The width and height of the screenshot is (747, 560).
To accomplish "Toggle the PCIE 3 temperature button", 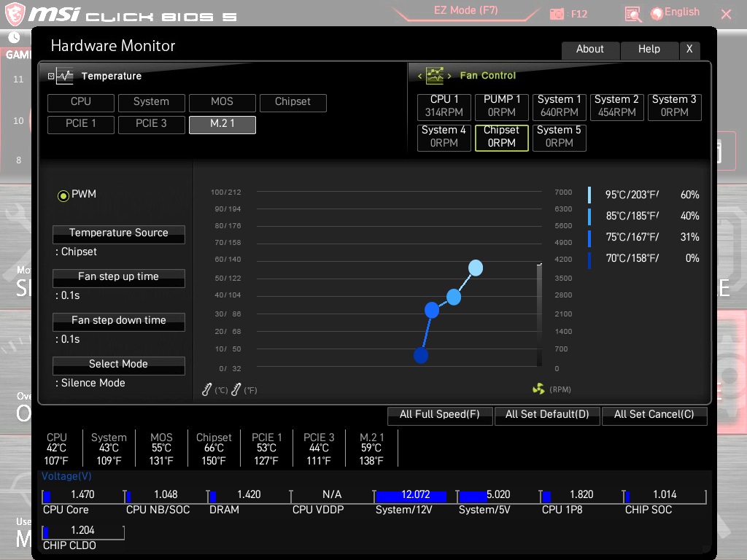I will click(152, 125).
